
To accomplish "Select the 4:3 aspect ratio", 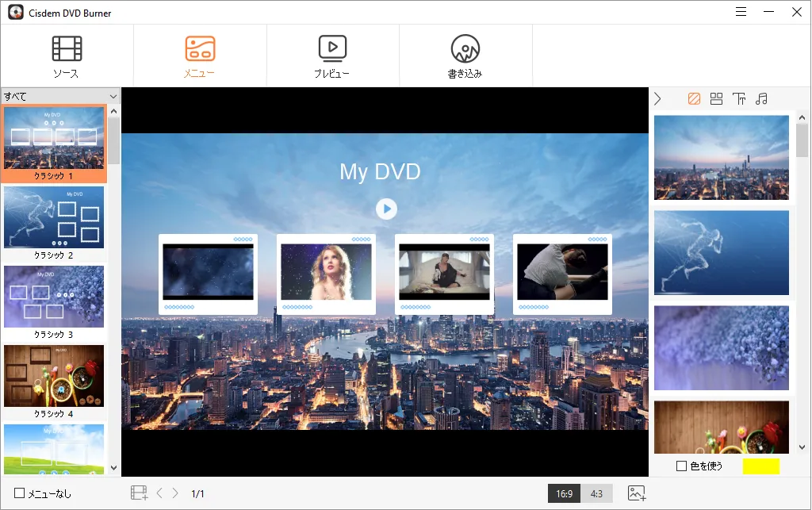I will pyautogui.click(x=596, y=493).
